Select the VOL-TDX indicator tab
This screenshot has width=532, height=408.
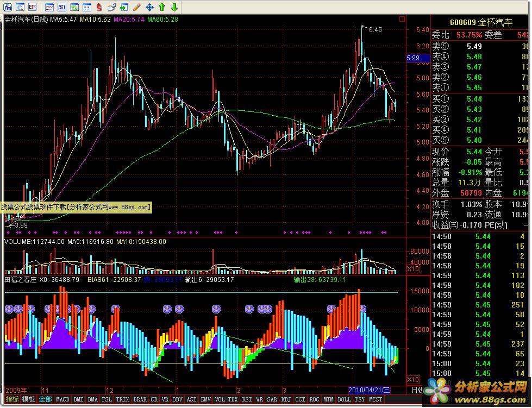click(226, 399)
